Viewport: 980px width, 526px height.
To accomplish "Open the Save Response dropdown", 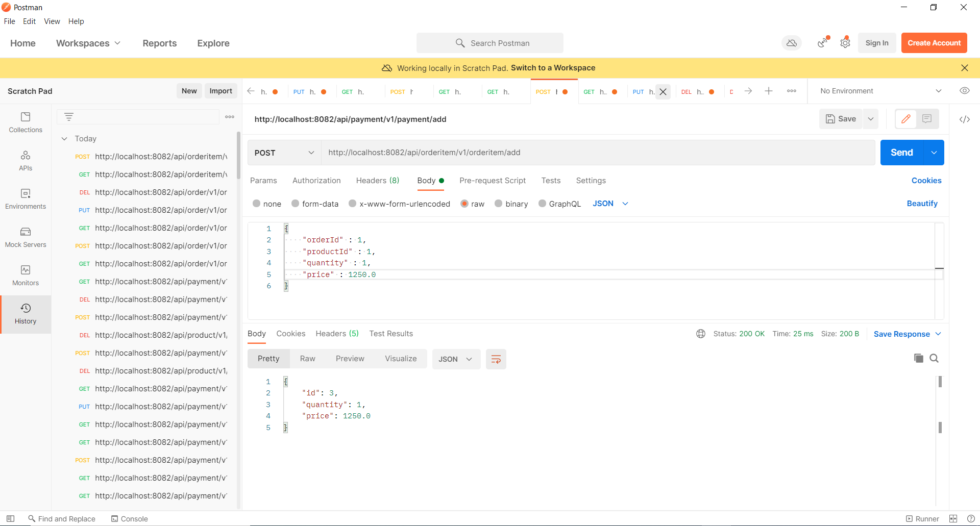I will tap(908, 334).
